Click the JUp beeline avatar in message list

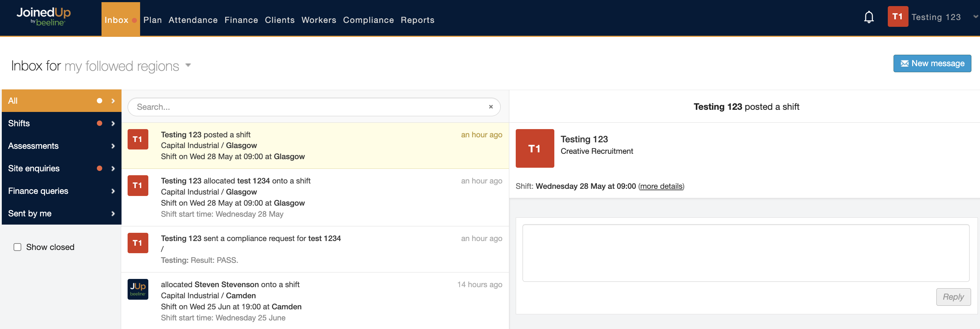(138, 289)
